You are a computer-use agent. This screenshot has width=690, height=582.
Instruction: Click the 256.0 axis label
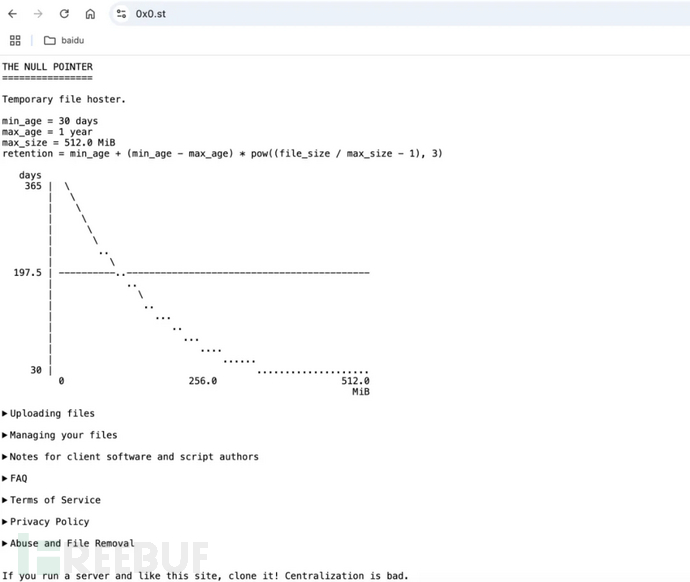pos(203,381)
